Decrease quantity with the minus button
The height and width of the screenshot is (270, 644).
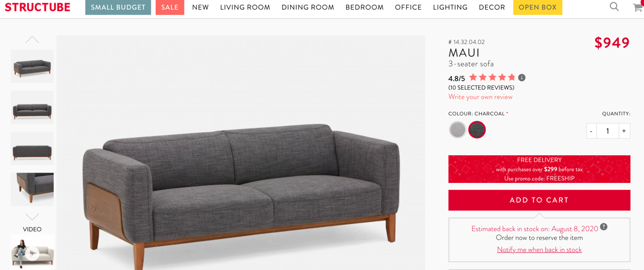pos(591,131)
